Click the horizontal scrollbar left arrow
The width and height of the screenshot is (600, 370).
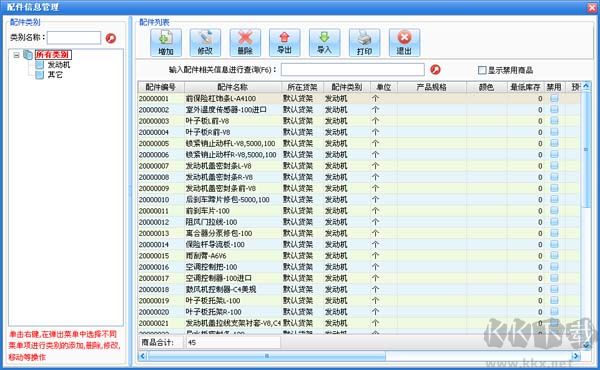143,356
